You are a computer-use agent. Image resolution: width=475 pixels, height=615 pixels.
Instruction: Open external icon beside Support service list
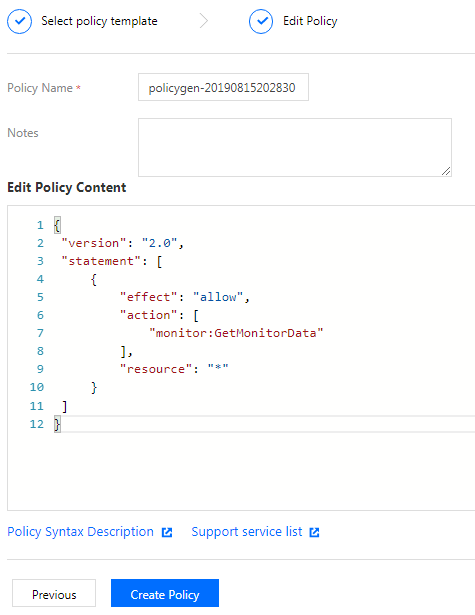click(x=314, y=532)
